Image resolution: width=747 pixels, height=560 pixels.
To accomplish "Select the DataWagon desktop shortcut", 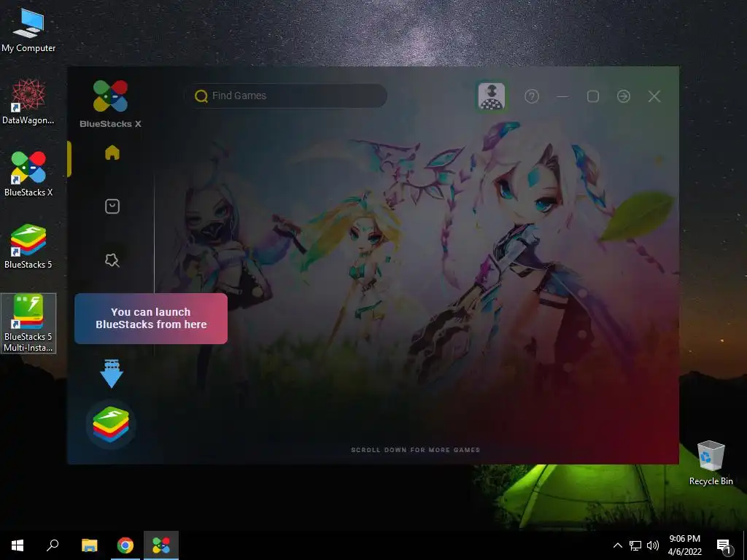I will pos(28,101).
